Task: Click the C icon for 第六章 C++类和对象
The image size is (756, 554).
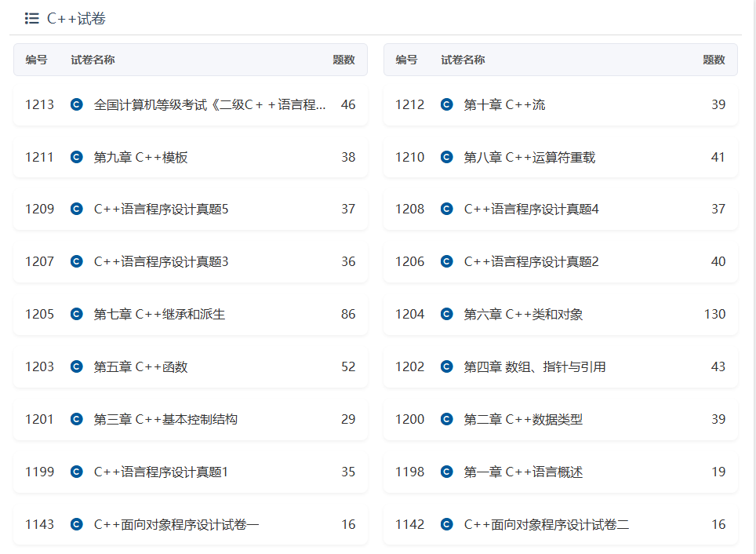Action: [447, 314]
